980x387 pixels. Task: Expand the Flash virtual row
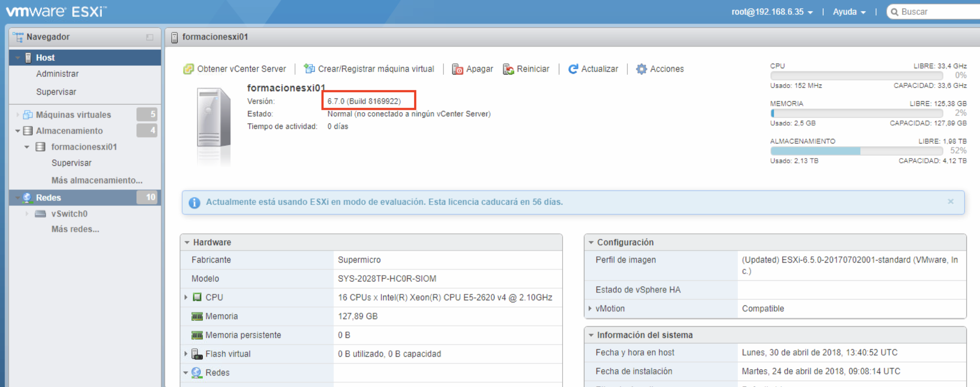pos(186,354)
